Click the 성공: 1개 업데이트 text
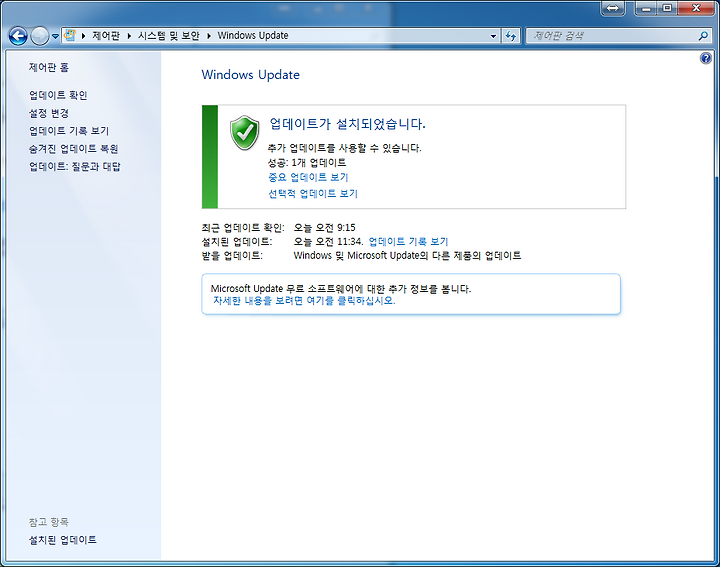The height and width of the screenshot is (567, 720). click(307, 163)
